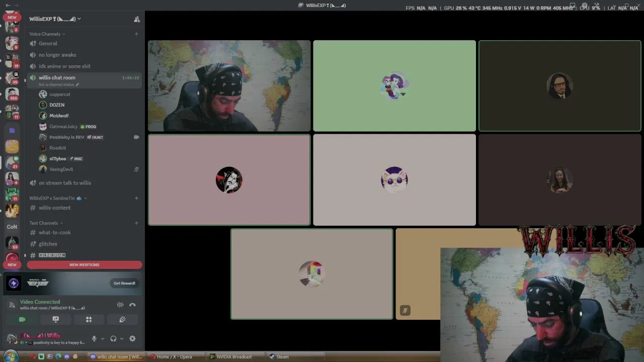Toggle the camera on/off button
This screenshot has height=362, width=644.
(22, 319)
